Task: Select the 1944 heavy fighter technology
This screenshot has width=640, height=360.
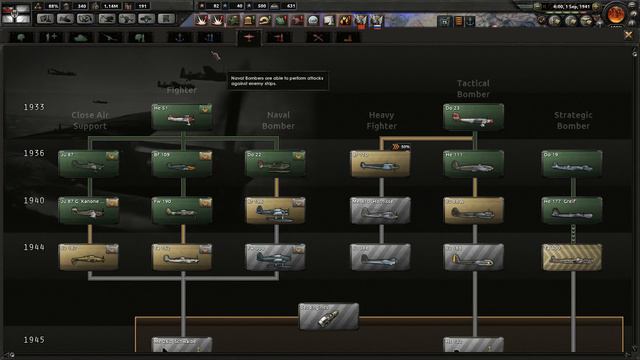Action: pyautogui.click(x=380, y=257)
